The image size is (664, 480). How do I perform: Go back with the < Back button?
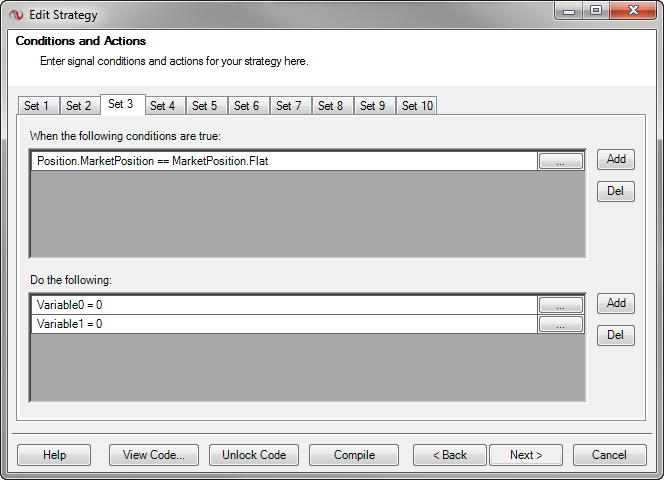point(450,455)
